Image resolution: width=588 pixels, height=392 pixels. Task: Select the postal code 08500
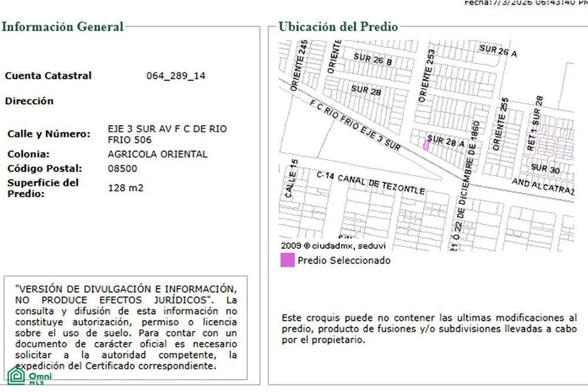[122, 169]
